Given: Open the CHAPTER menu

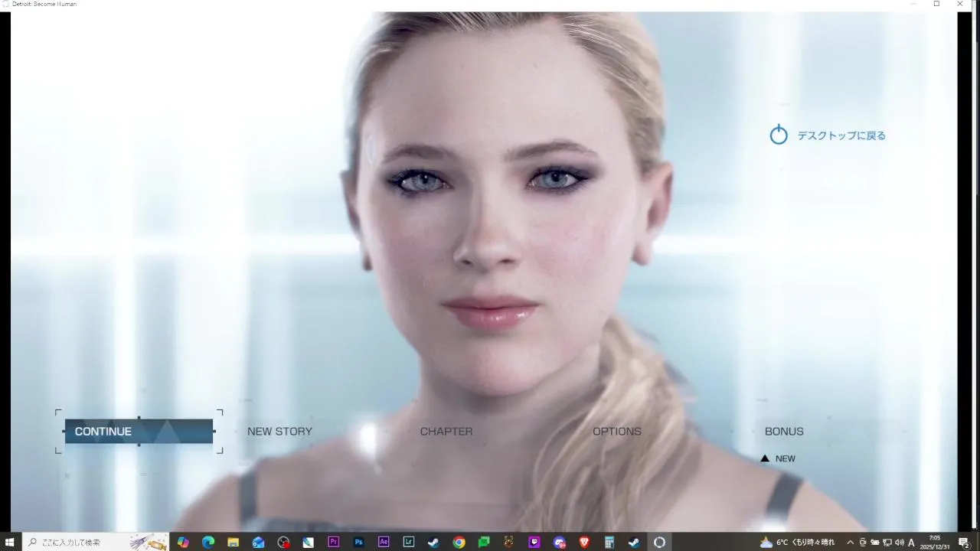Looking at the screenshot, I should [x=446, y=432].
